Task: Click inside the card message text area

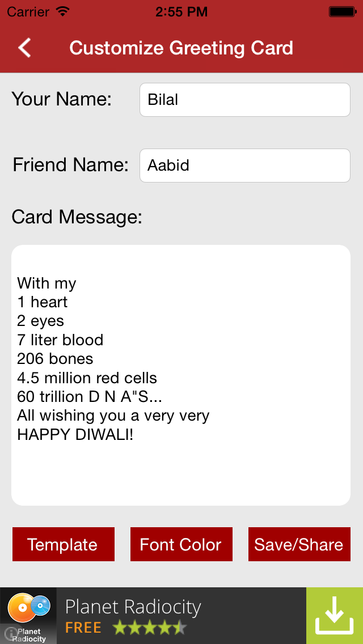Action: coord(180,375)
